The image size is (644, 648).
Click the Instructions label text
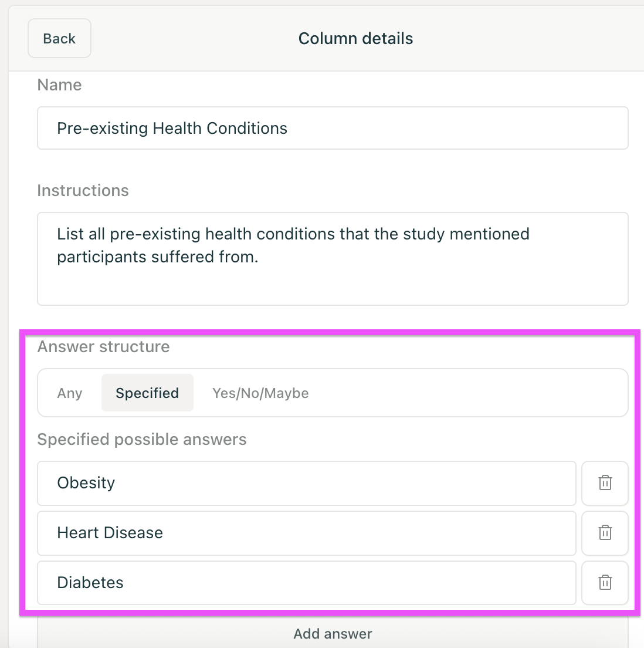point(83,191)
